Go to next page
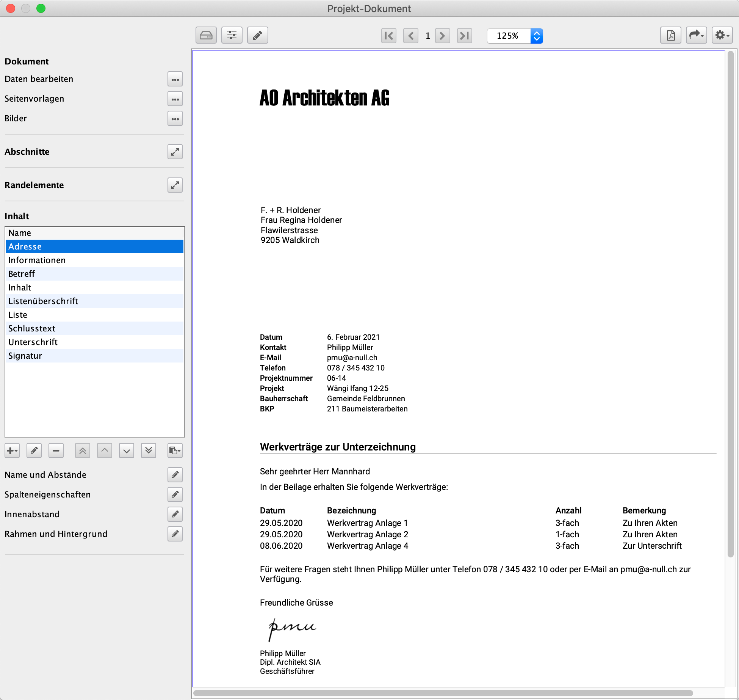Screen dimensions: 739x700 443,36
